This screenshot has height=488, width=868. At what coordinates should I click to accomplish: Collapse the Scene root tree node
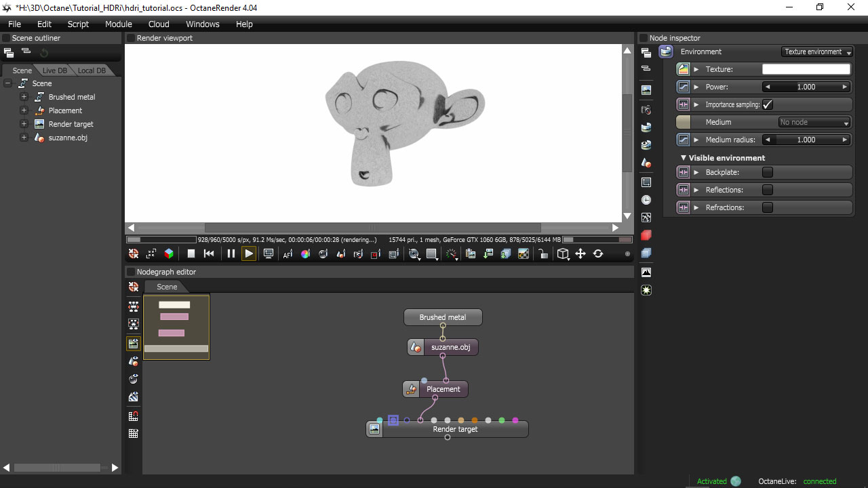(7, 83)
